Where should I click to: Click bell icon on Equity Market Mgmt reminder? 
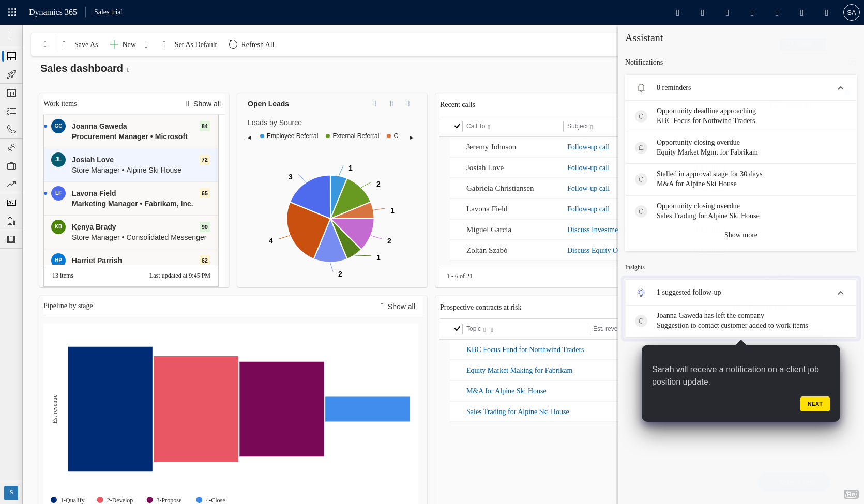[641, 148]
